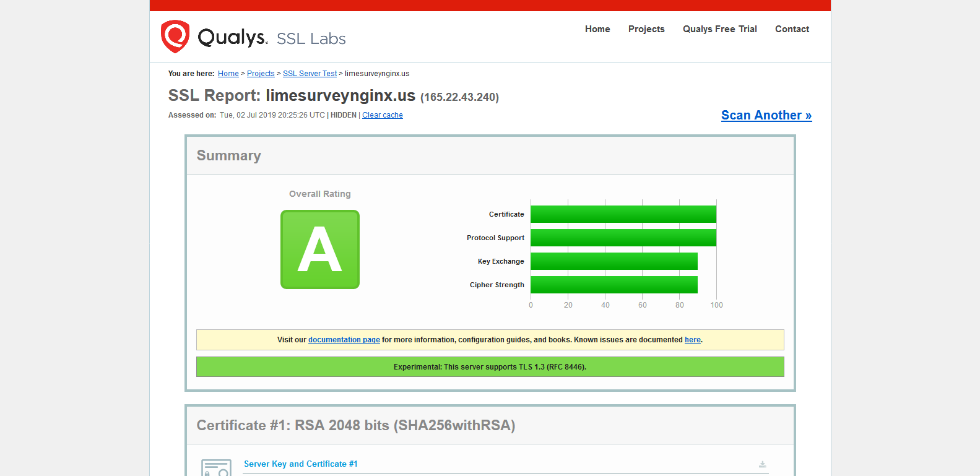This screenshot has height=476, width=980.
Task: Click the Key Exchange score bar
Action: click(x=614, y=261)
